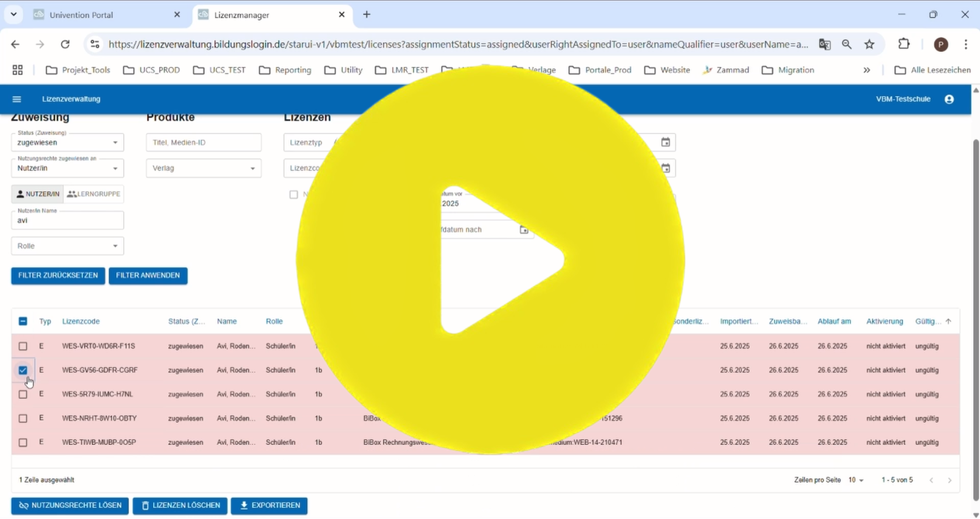
Task: Open calendar icon of the 'datum nach' field
Action: [524, 230]
